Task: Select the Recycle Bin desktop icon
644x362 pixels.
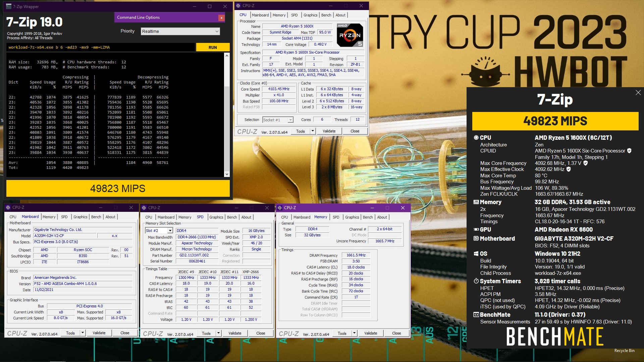Action: pos(624,351)
